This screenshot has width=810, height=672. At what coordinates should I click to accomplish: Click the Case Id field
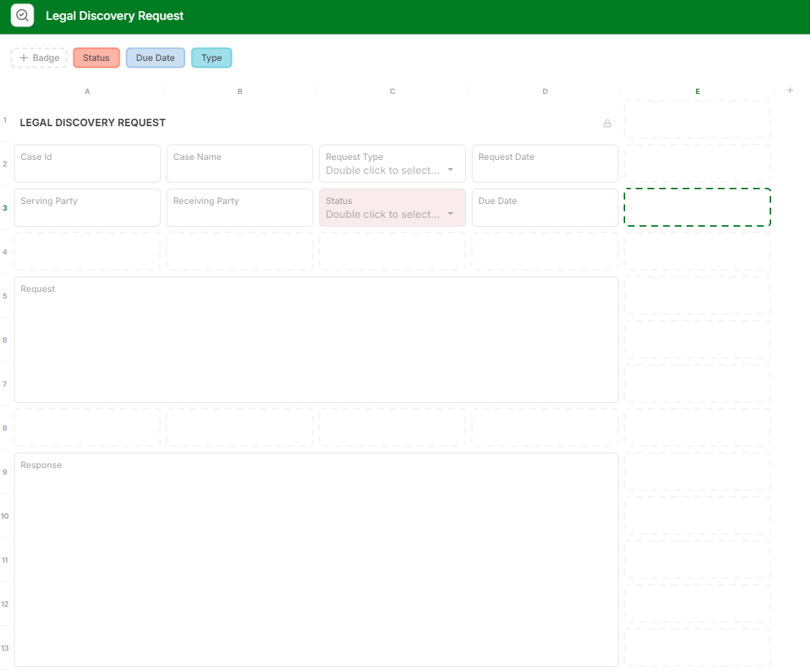(x=87, y=164)
